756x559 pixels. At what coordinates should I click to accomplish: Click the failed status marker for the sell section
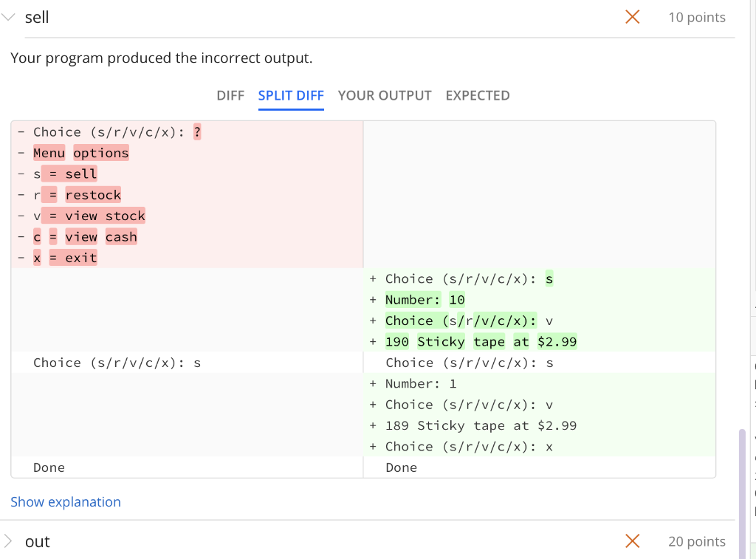[x=632, y=16]
